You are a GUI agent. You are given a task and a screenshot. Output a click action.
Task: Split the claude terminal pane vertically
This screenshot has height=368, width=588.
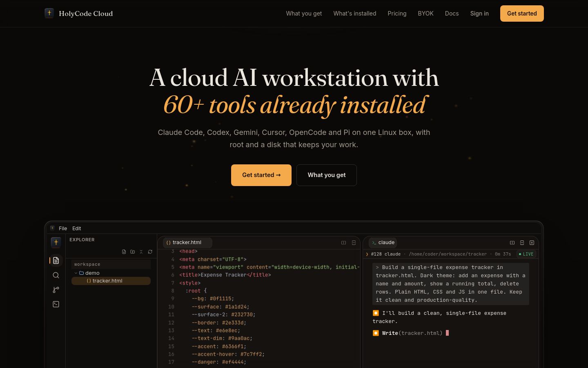[x=512, y=242]
